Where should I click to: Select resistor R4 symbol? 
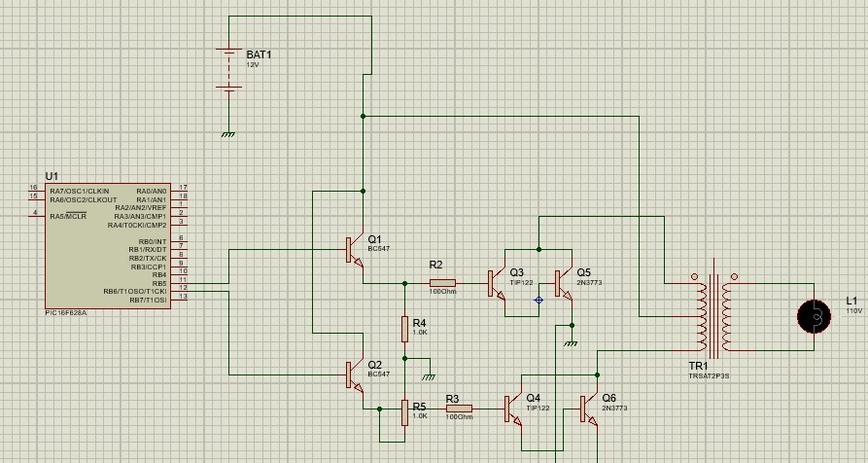[x=404, y=330]
